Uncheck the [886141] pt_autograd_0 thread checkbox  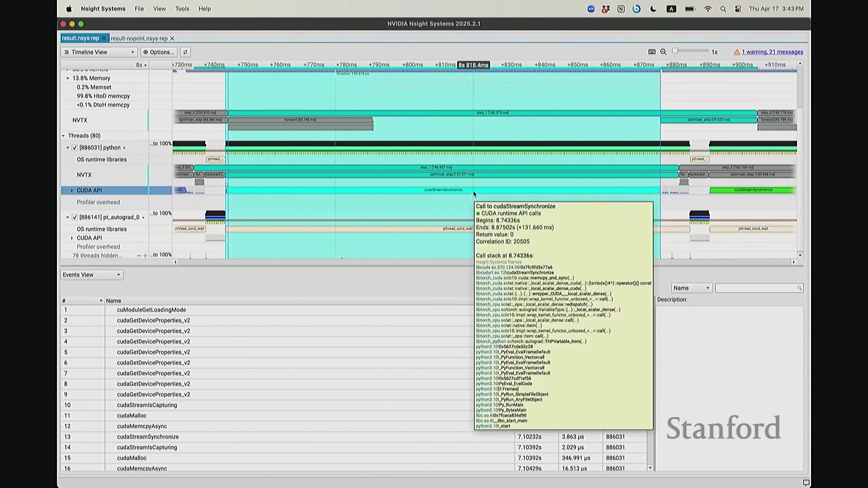(x=75, y=217)
